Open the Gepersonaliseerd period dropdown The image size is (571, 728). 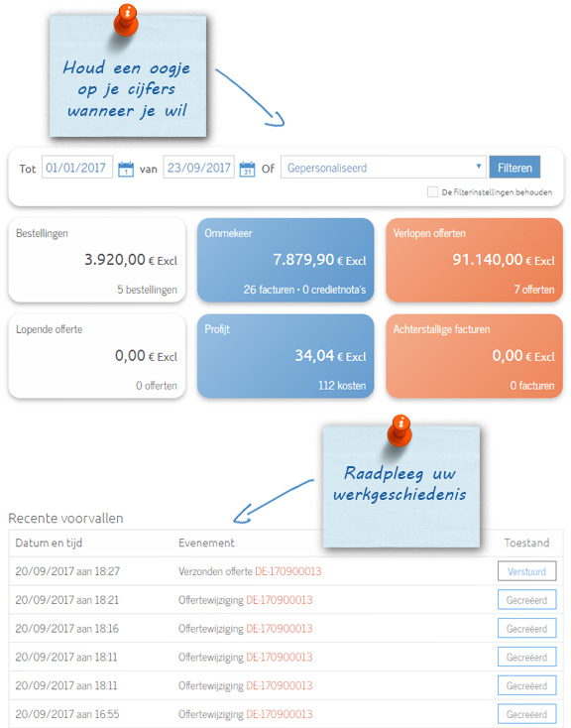(x=383, y=168)
